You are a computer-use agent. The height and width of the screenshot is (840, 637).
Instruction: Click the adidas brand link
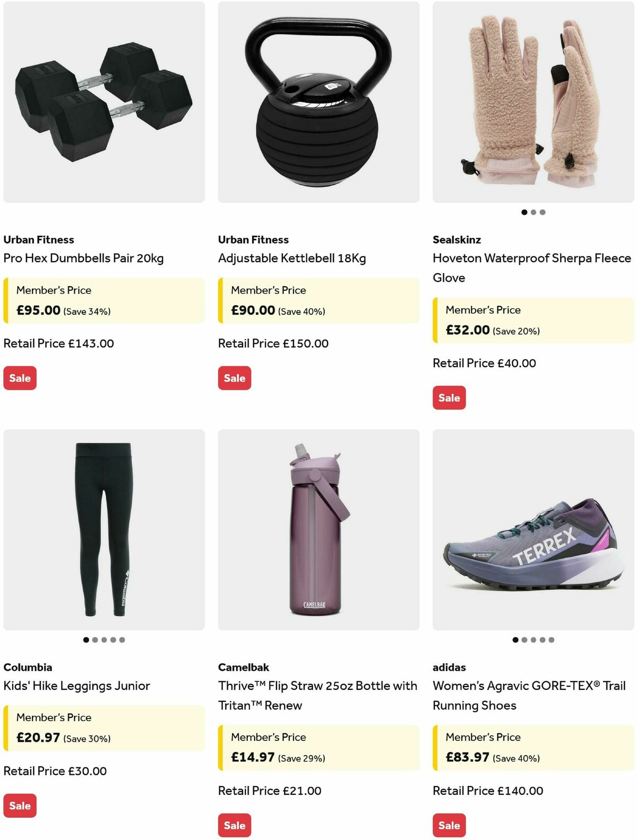(x=450, y=667)
